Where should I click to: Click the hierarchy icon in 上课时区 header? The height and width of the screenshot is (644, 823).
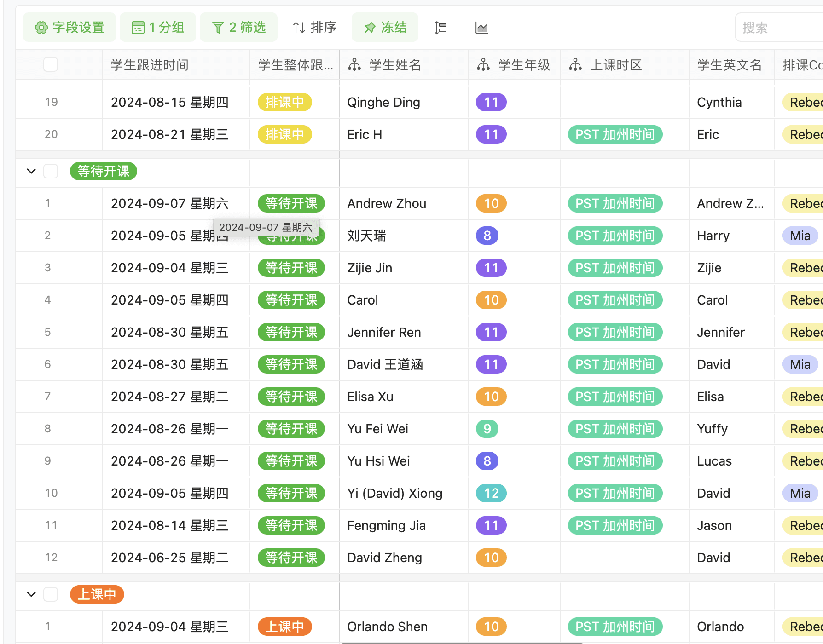click(575, 65)
